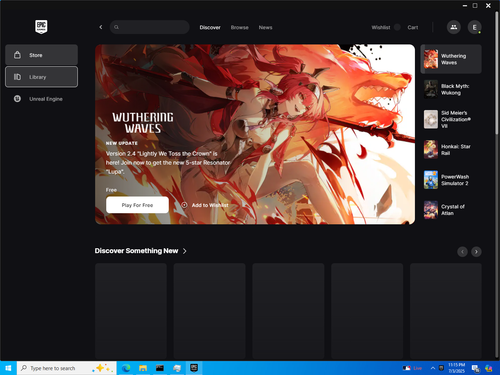
Task: Click the store search field
Action: 150,27
